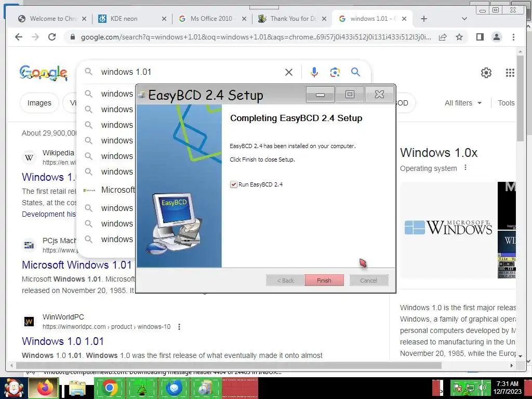
Task: Click the share icon in the address bar
Action: pyautogui.click(x=443, y=37)
